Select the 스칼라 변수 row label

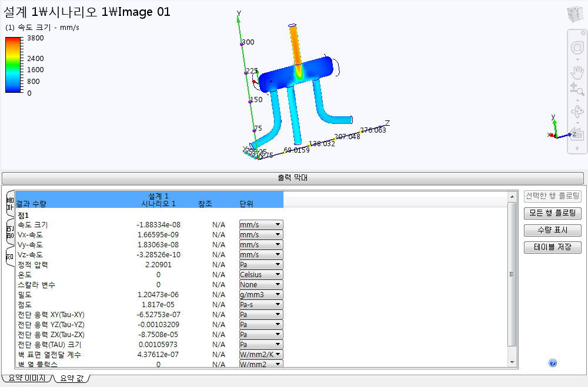coord(36,285)
